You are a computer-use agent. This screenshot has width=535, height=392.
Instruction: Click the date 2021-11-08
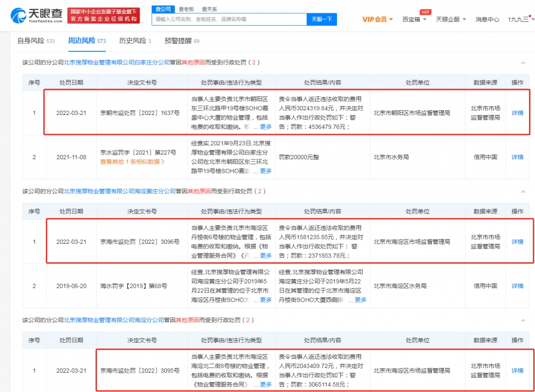71,157
